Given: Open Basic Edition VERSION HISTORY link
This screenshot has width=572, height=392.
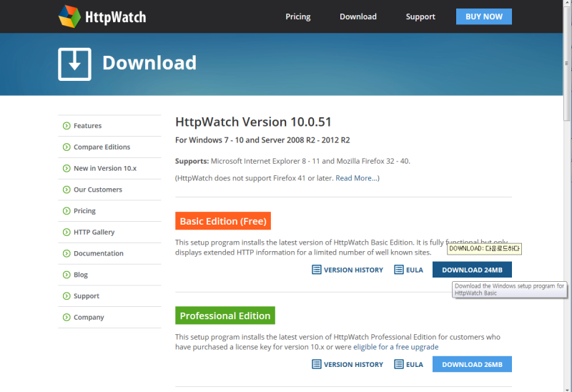Looking at the screenshot, I should click(353, 270).
